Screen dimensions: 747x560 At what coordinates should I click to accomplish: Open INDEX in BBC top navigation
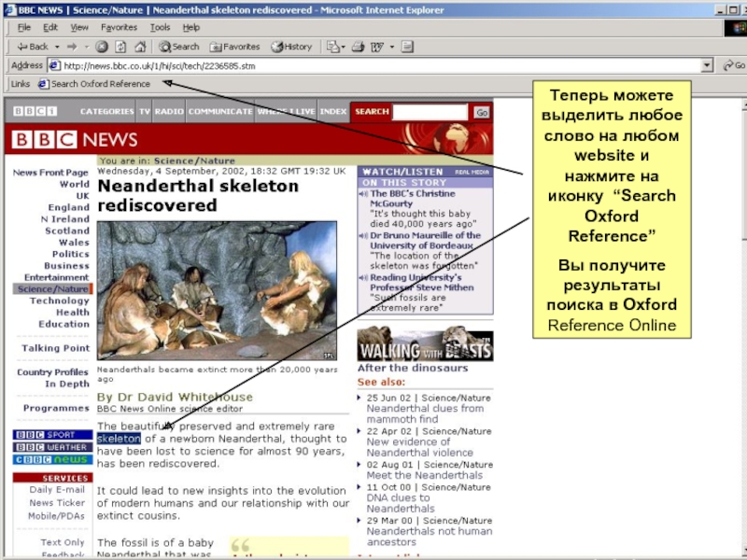point(333,111)
